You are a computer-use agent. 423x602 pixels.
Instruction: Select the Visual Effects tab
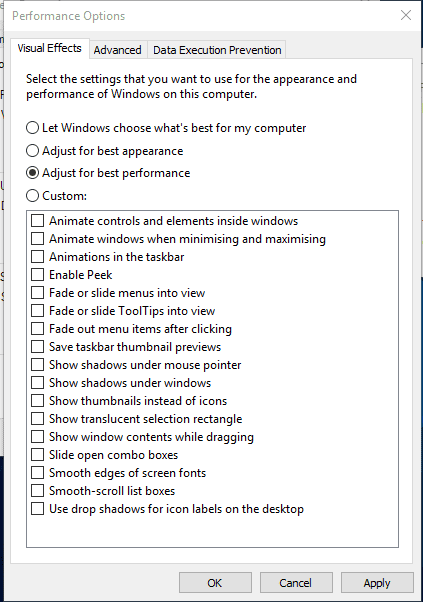50,48
